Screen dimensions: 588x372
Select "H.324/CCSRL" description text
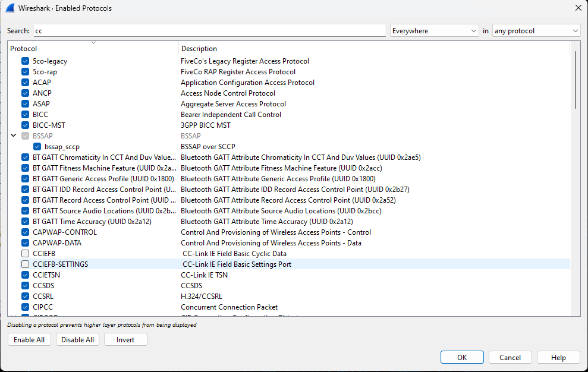202,297
